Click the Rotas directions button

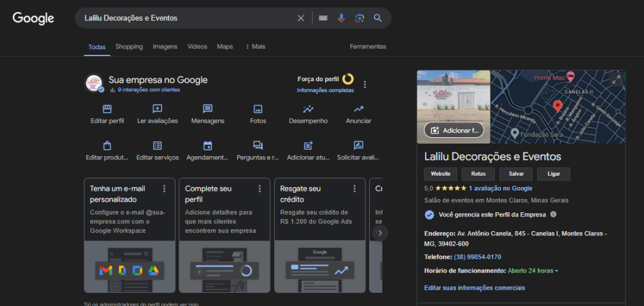click(x=478, y=174)
